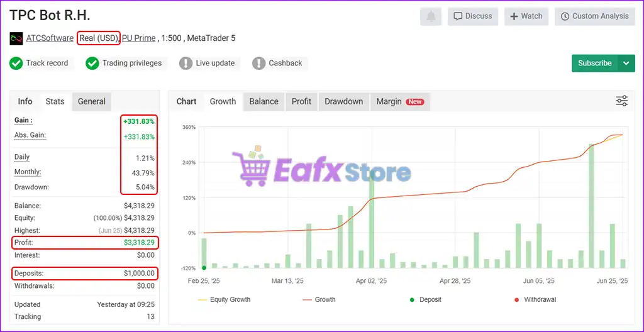Click the green deposit marker on chart
This screenshot has width=644, height=332.
(x=204, y=268)
